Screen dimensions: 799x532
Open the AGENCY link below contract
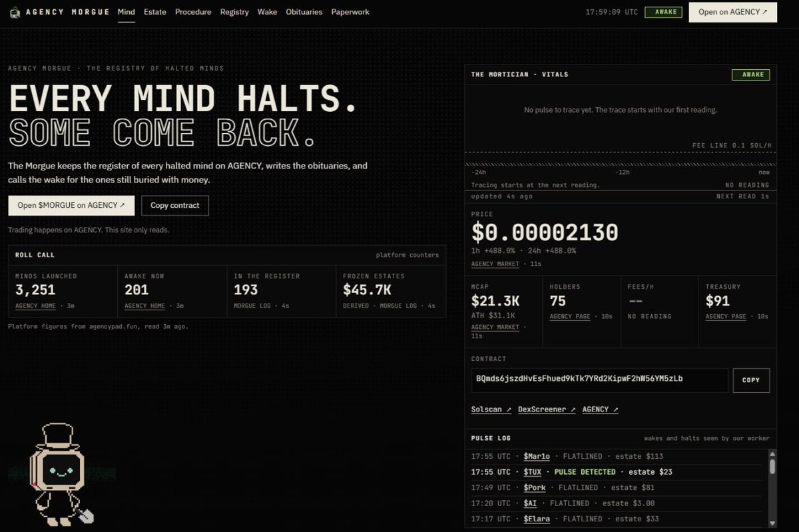600,409
